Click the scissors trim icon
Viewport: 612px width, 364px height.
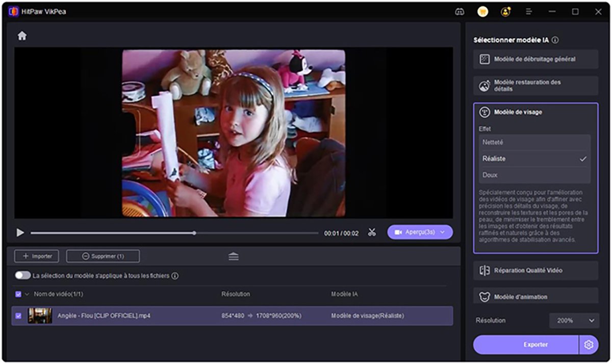[x=372, y=232]
